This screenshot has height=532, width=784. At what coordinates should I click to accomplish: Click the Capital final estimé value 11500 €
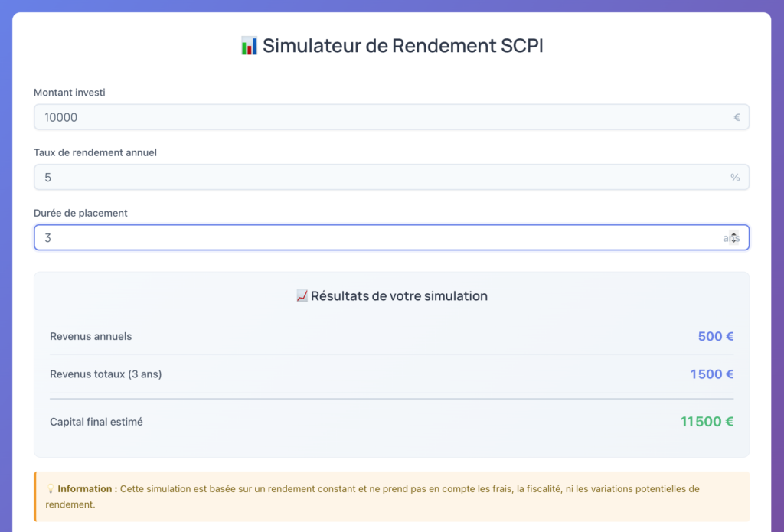(707, 421)
